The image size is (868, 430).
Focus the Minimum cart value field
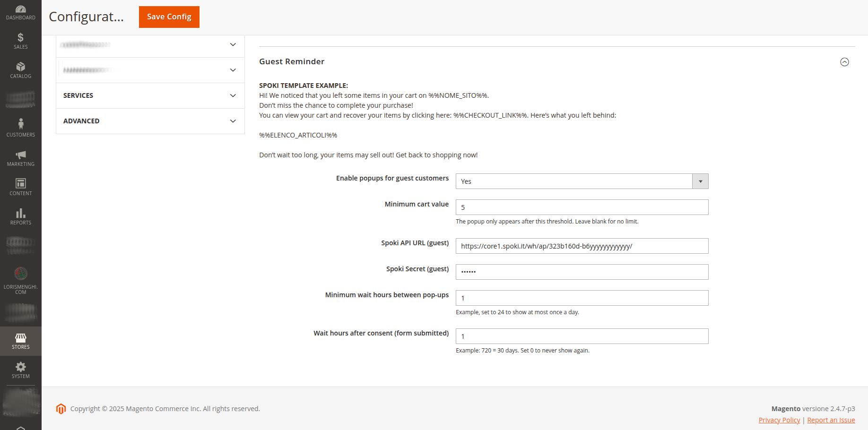pyautogui.click(x=582, y=207)
